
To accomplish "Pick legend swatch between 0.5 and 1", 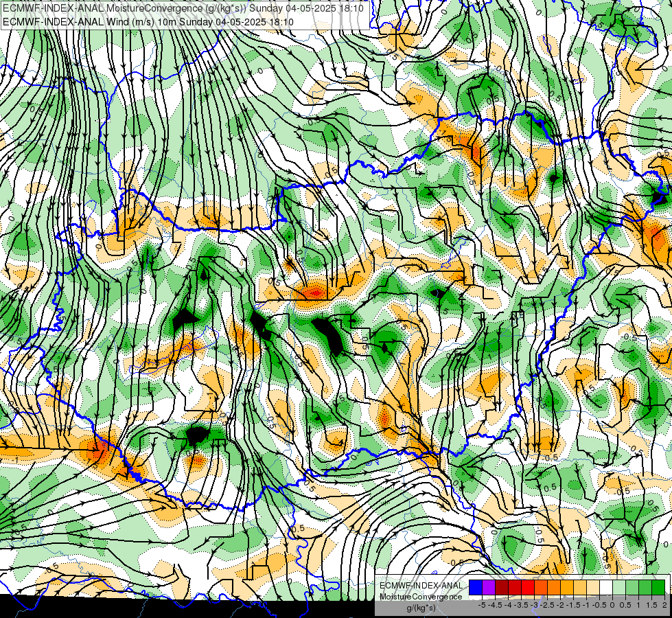I will (632, 587).
